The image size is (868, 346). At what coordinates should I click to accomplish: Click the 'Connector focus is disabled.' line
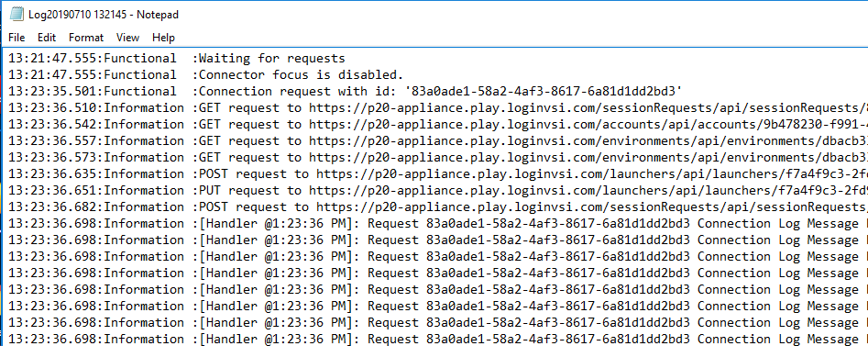tap(302, 75)
